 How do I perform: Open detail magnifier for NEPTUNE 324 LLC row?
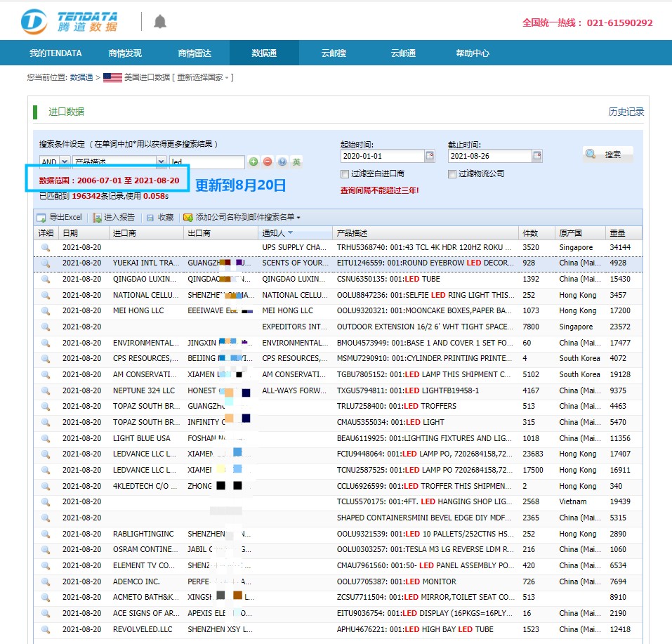pos(46,391)
